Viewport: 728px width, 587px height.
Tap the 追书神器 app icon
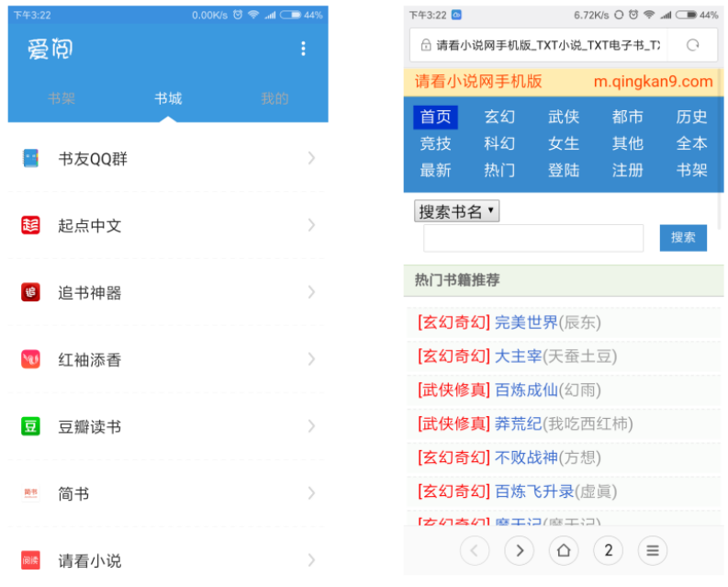click(30, 292)
